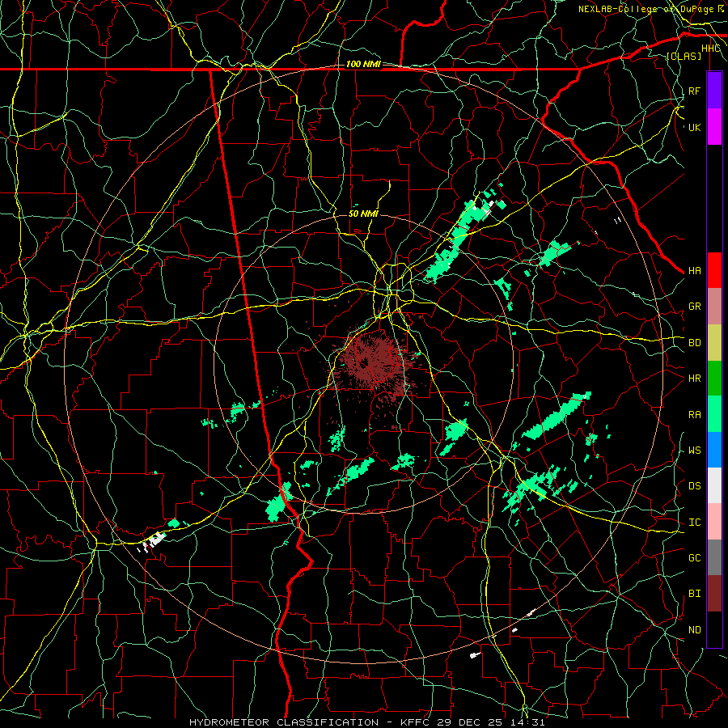Click the HR legend label
Image resolution: width=728 pixels, height=728 pixels.
[x=694, y=379]
